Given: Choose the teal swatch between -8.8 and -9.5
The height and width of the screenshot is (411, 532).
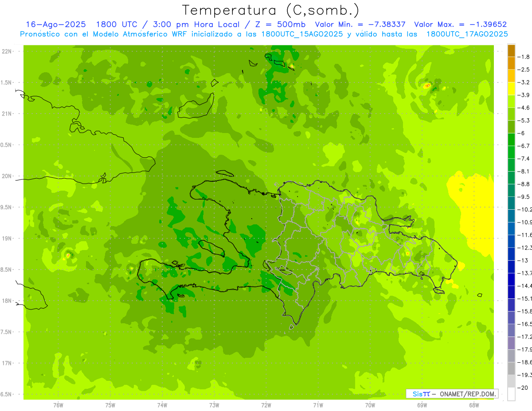Looking at the screenshot, I should 511,190.
